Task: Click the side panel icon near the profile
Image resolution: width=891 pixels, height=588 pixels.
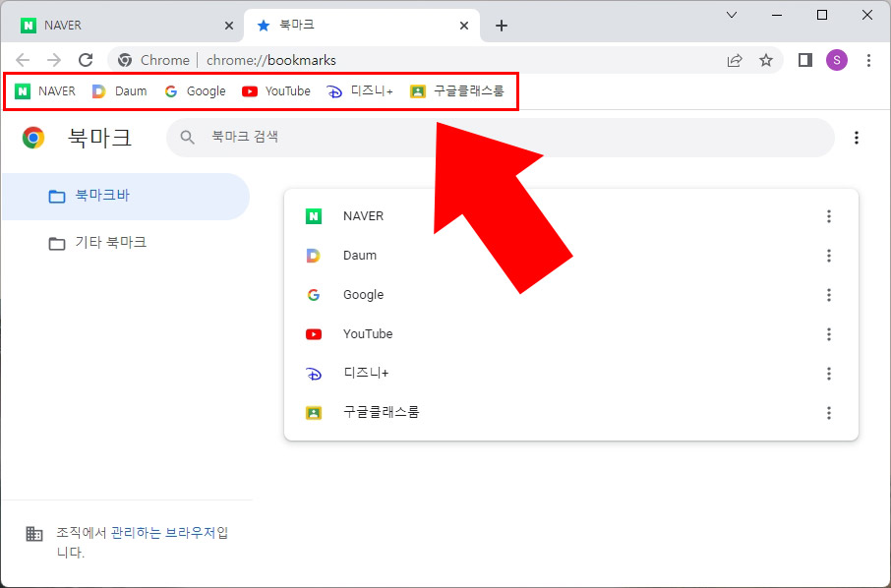Action: 803,60
